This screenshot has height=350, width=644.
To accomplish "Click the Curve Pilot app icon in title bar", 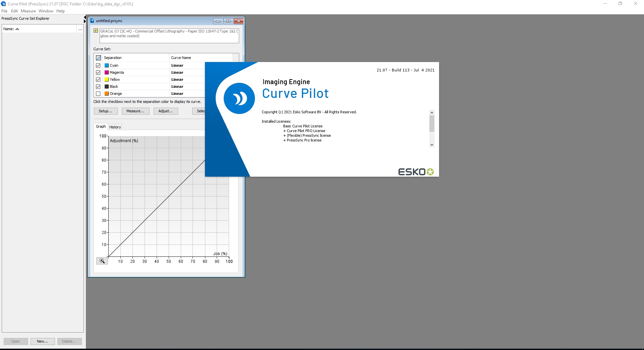I will coord(3,4).
